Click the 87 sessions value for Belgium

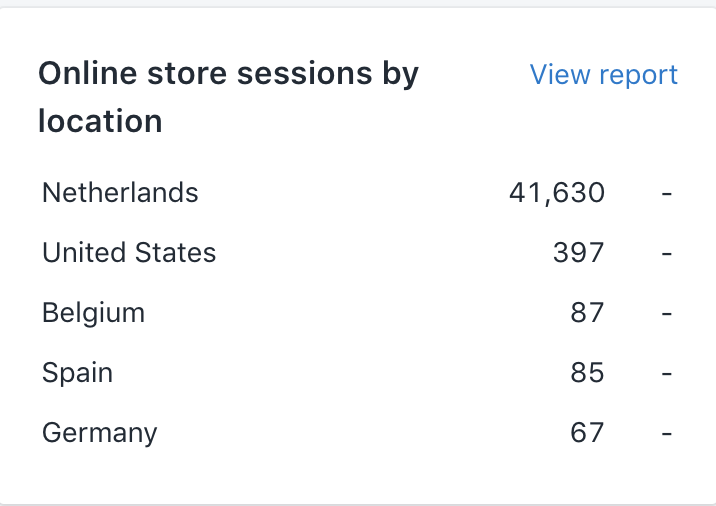[x=587, y=313]
